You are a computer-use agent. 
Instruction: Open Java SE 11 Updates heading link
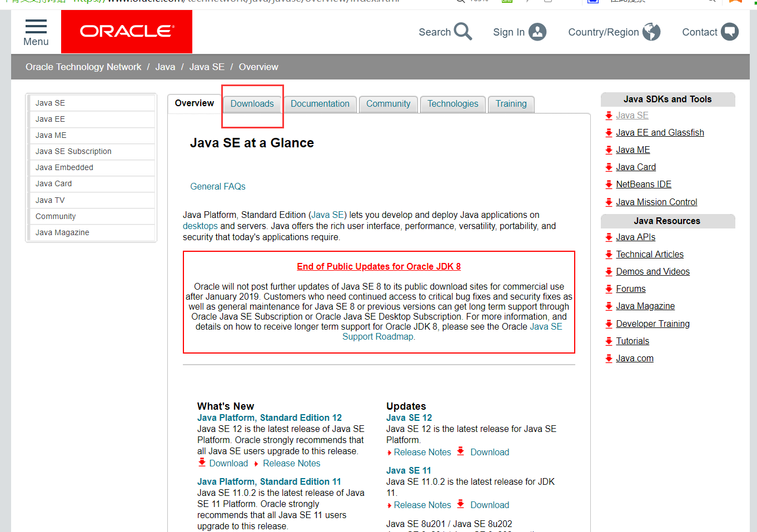pos(409,471)
